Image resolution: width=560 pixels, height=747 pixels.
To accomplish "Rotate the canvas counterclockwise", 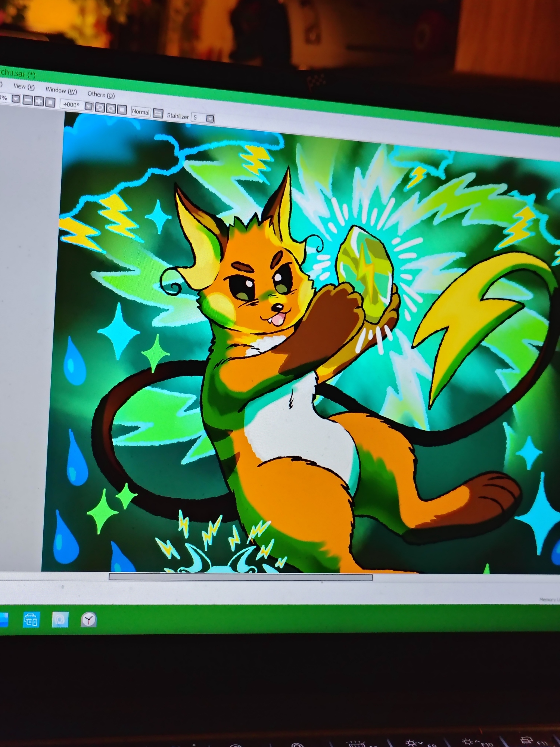I will [x=100, y=108].
